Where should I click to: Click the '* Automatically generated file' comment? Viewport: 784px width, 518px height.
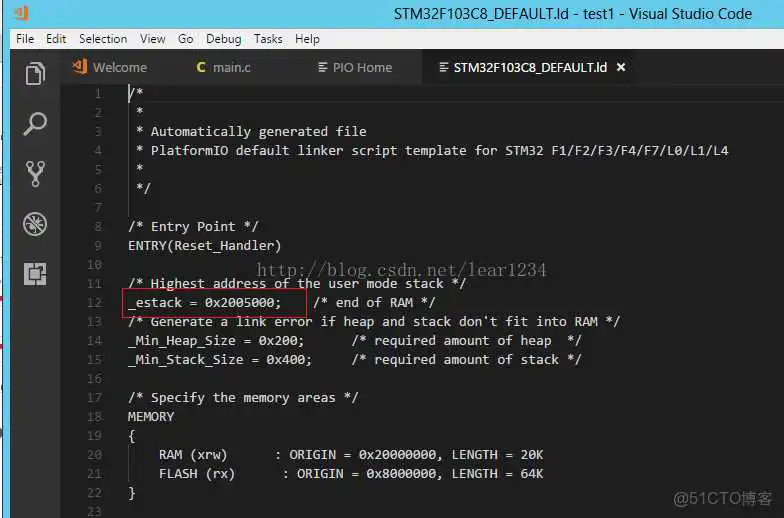coord(252,132)
